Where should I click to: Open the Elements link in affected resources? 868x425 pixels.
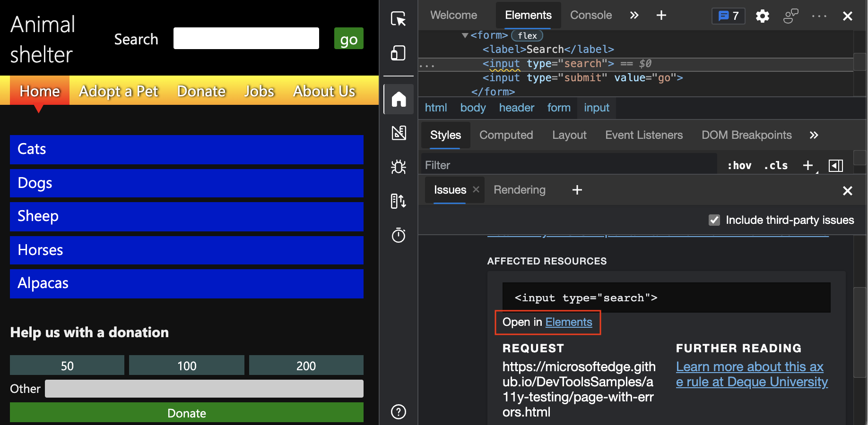click(x=568, y=322)
